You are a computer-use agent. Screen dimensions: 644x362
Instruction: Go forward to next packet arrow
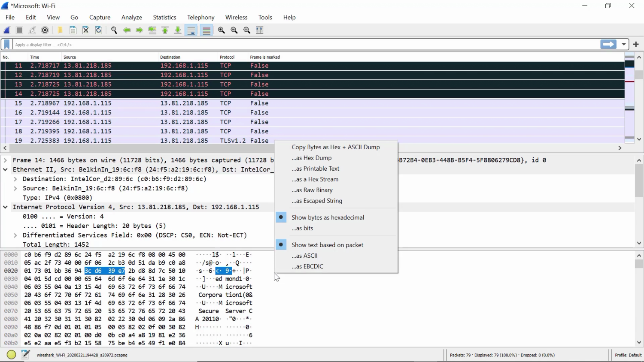coord(140,30)
